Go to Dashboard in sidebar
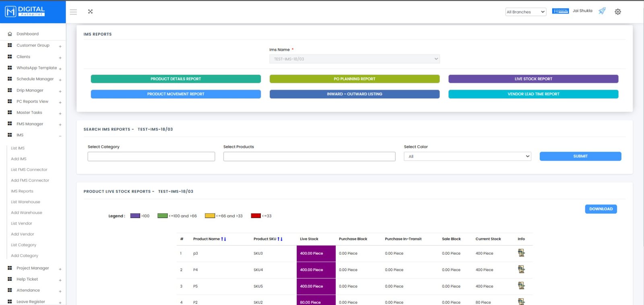 (27, 34)
